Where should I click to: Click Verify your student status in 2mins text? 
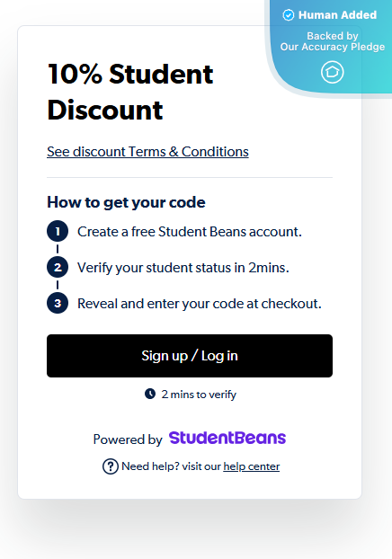click(183, 268)
